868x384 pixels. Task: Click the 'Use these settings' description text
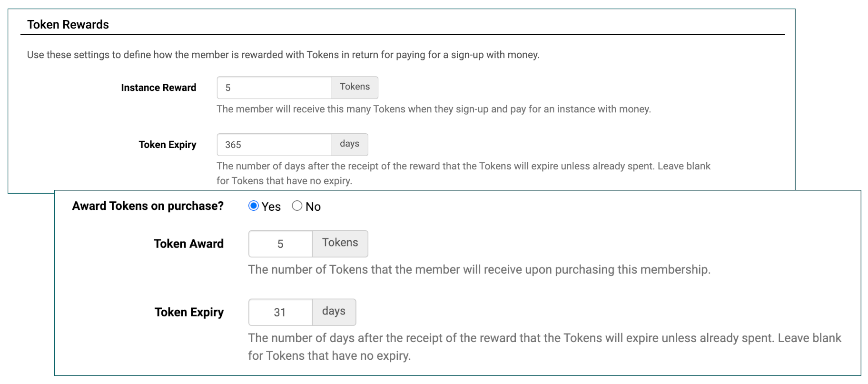click(283, 55)
